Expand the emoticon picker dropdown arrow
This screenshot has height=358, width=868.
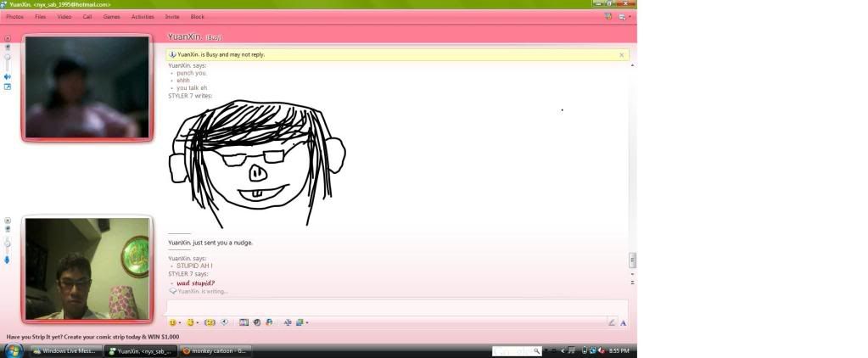179,322
